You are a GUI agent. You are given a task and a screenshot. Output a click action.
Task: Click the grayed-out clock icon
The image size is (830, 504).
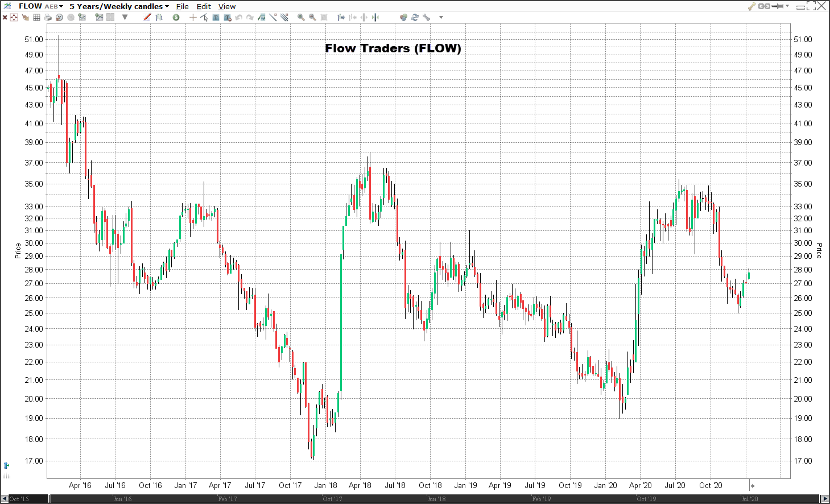pos(71,17)
